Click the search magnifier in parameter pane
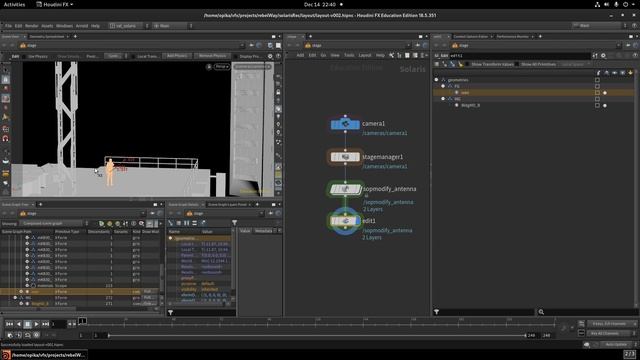Screen dimensions: 640x360 (541, 312)
